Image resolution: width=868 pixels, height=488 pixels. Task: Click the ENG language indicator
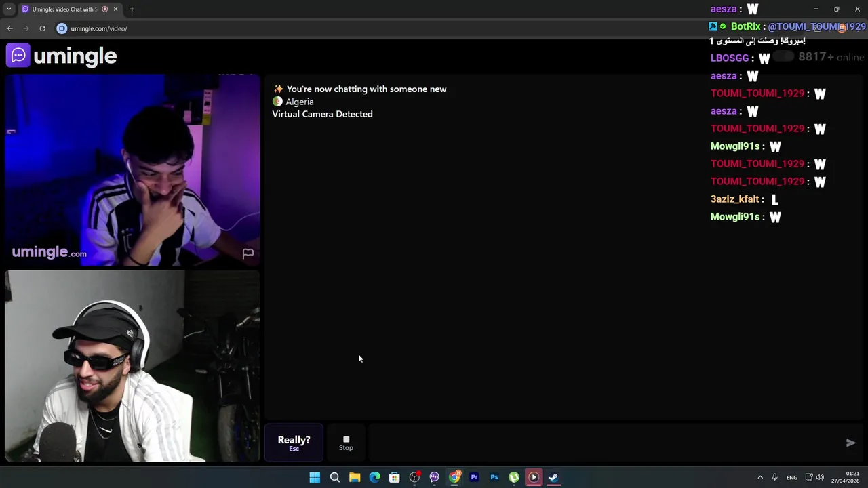pyautogui.click(x=791, y=478)
